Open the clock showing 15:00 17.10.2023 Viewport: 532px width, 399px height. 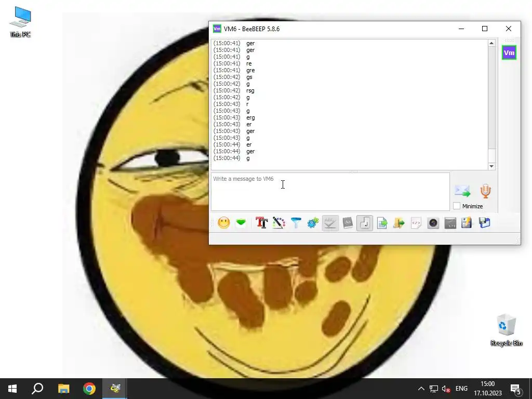tap(487, 389)
